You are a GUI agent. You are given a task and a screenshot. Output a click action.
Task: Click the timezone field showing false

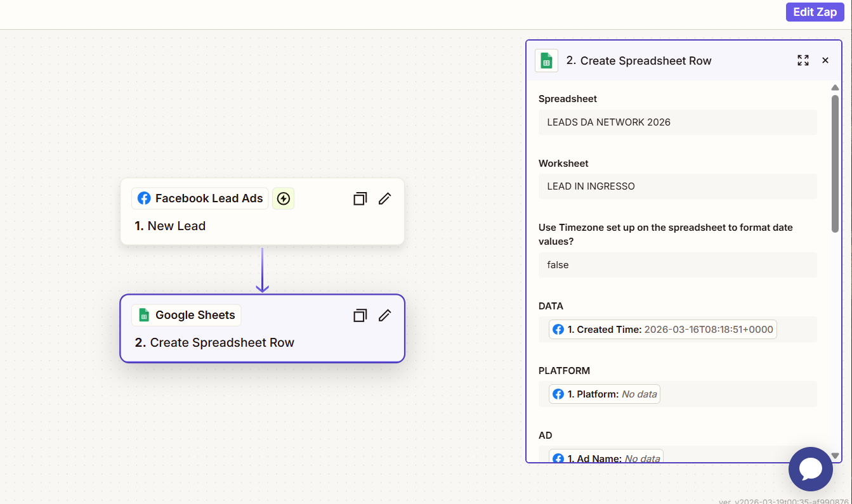click(x=678, y=265)
